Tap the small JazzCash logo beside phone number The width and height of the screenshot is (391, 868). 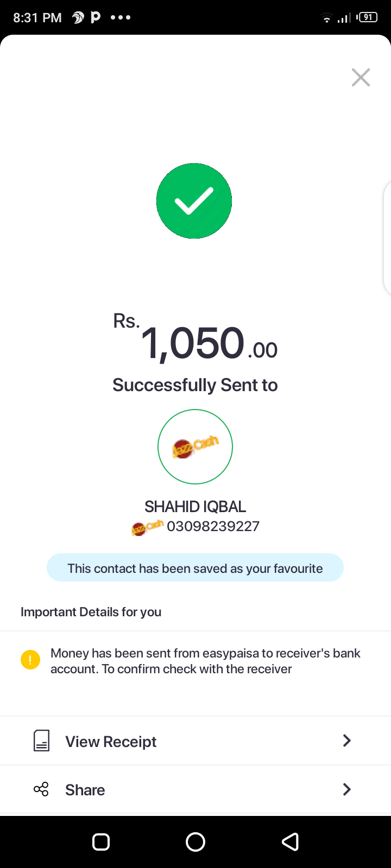(x=147, y=527)
